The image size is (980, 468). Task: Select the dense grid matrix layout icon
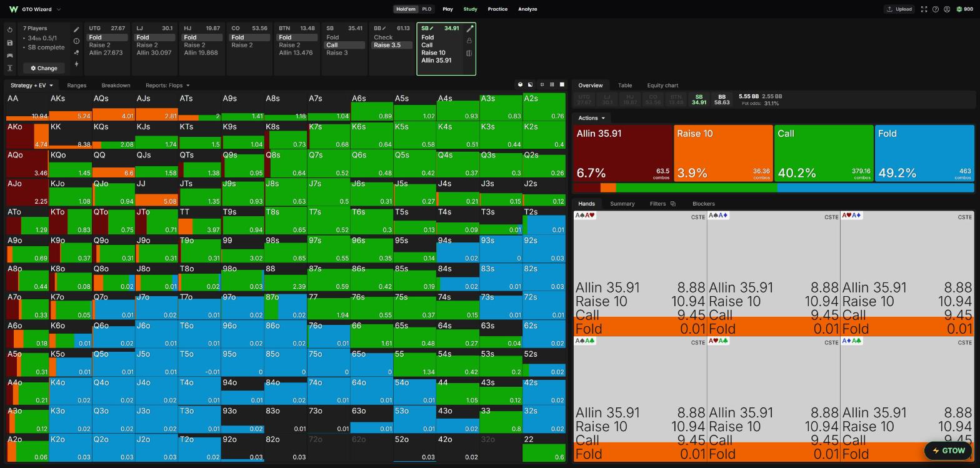click(552, 85)
